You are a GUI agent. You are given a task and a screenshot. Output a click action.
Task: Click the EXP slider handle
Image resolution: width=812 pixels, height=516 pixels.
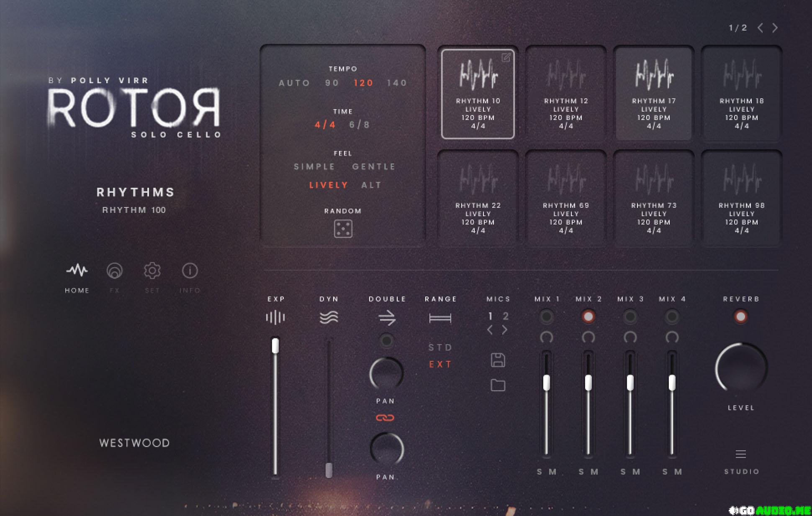click(275, 346)
